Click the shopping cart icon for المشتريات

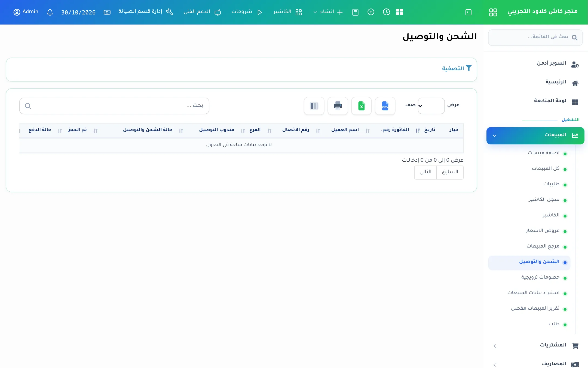[x=575, y=346]
